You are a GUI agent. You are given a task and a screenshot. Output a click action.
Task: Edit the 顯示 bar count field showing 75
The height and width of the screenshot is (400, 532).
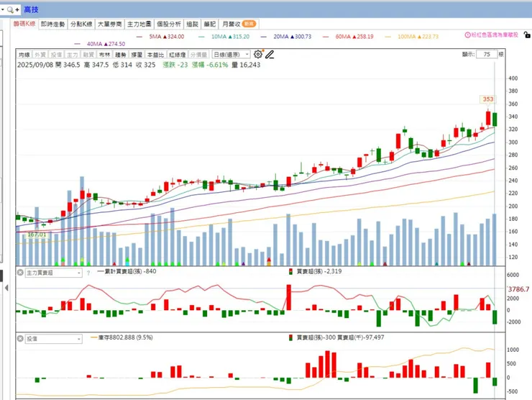pyautogui.click(x=487, y=55)
